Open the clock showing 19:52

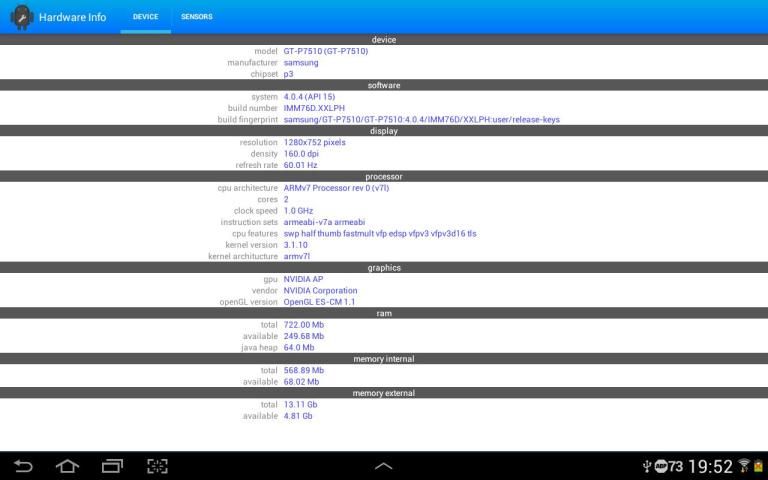(x=710, y=466)
